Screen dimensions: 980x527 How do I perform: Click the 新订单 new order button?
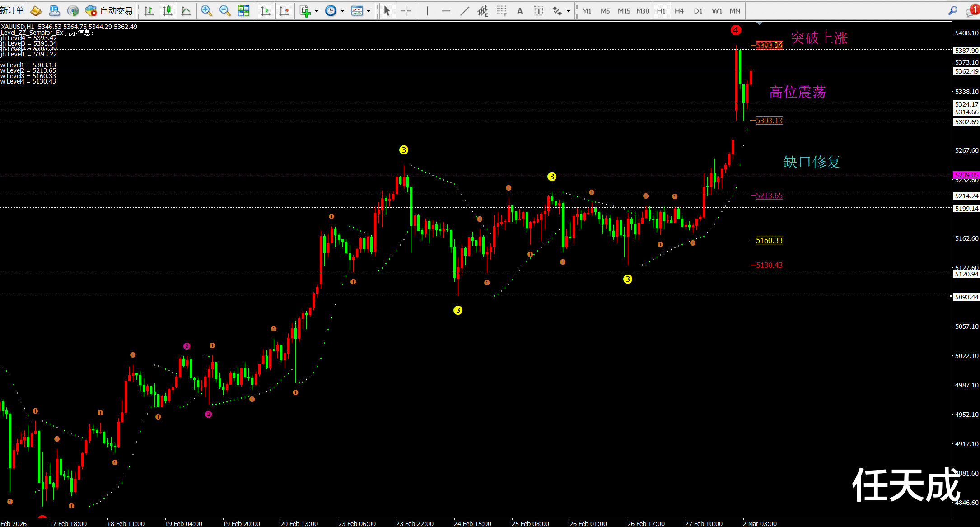(x=13, y=10)
